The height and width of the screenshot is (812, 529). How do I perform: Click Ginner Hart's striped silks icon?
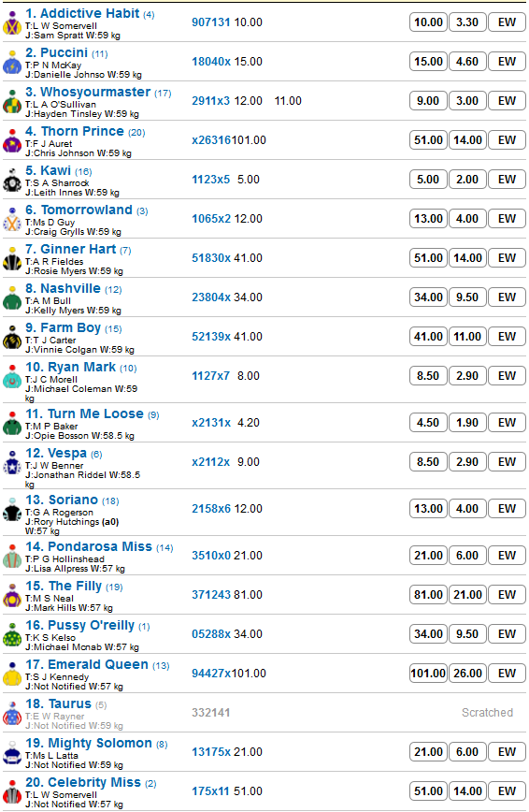(12, 258)
